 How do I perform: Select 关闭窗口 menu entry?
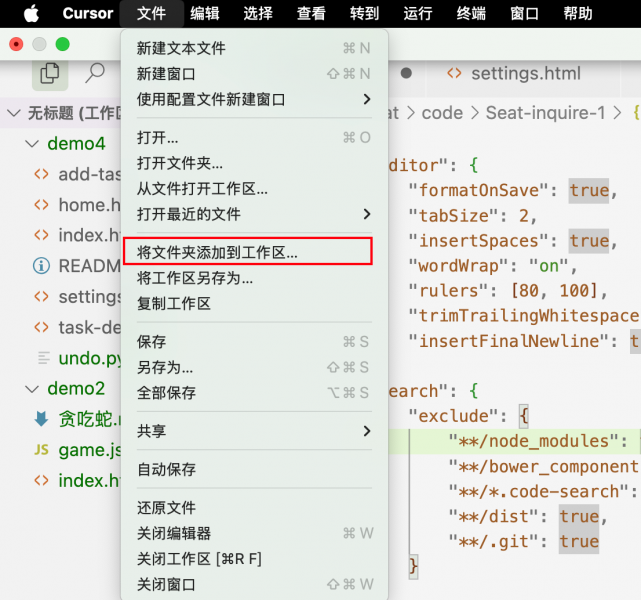254,584
